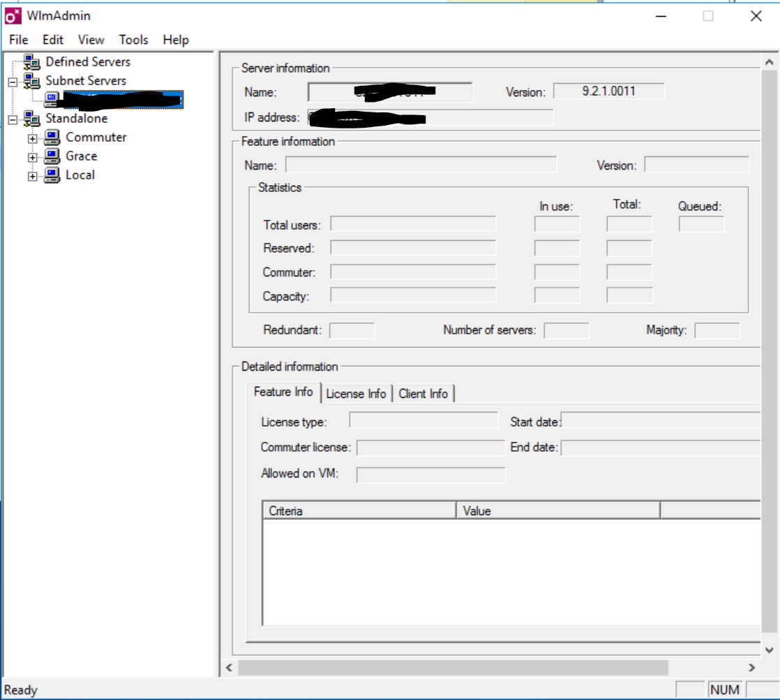The height and width of the screenshot is (700, 780).
Task: Expand the Local tree node
Action: click(32, 176)
